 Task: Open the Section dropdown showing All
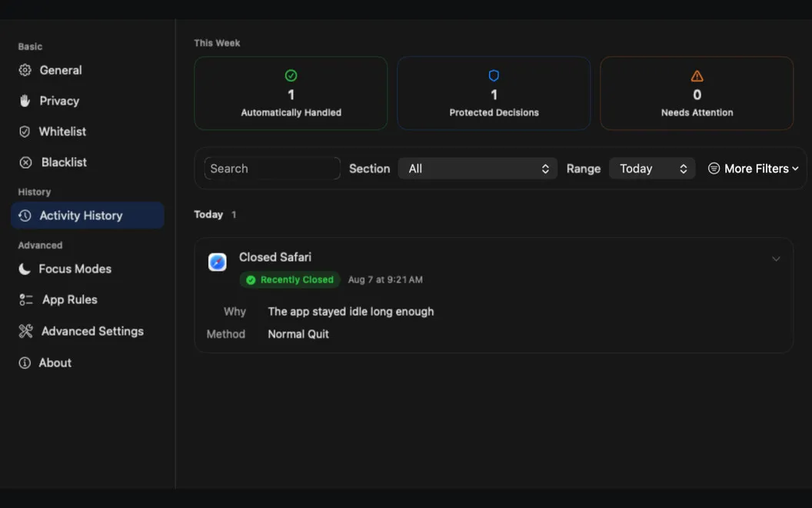[x=478, y=169]
